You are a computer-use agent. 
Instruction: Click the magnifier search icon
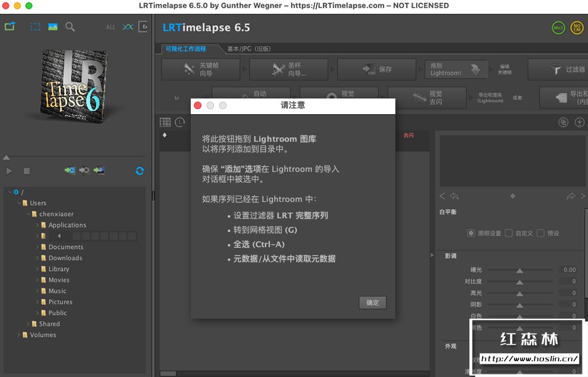click(70, 26)
